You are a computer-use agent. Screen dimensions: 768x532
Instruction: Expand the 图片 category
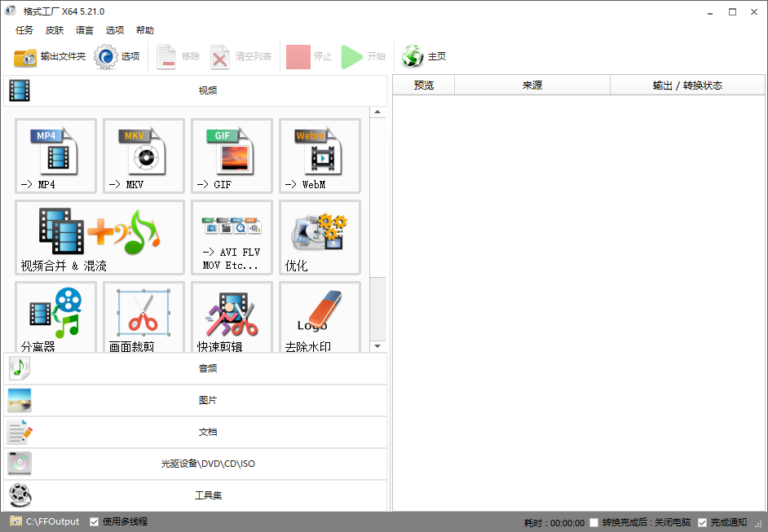click(195, 400)
